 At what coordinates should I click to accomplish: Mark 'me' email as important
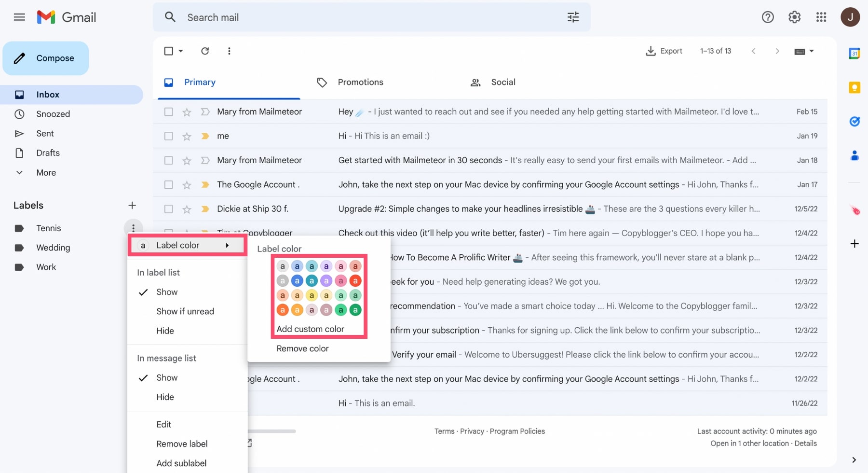pos(205,136)
